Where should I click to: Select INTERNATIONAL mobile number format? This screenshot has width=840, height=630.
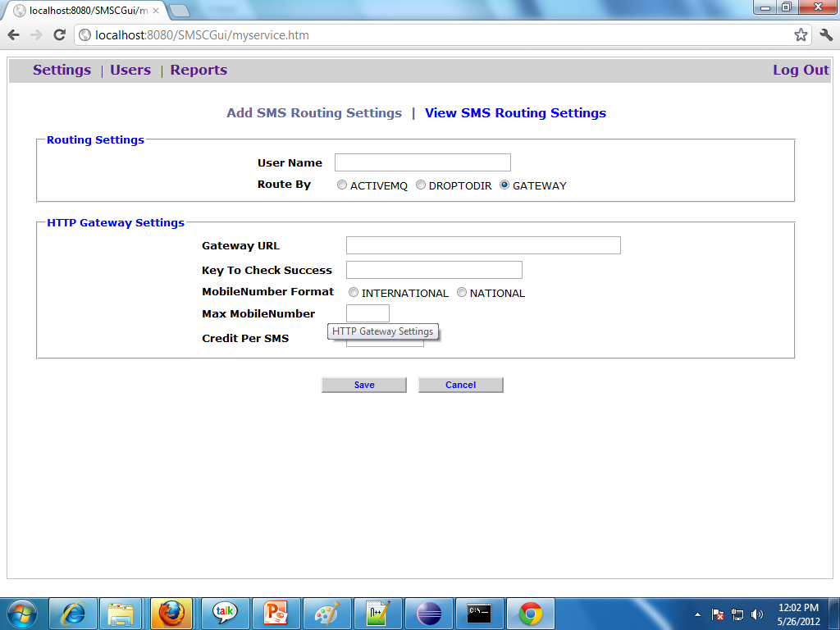[x=354, y=293]
